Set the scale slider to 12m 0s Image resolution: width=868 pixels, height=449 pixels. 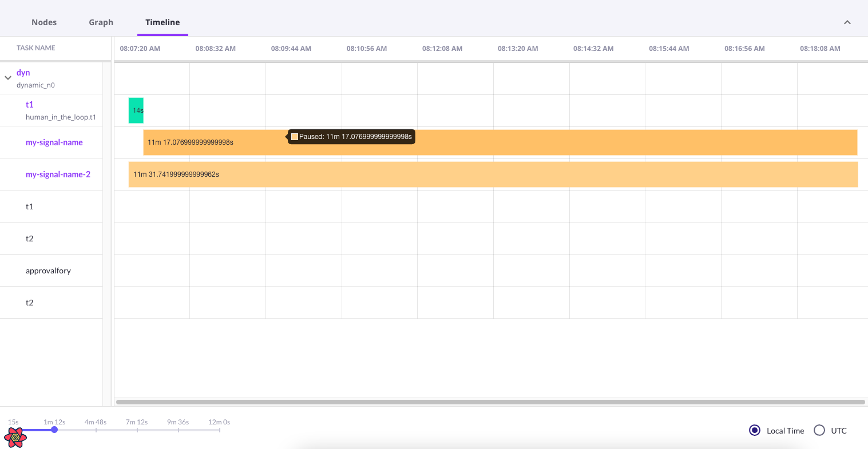219,430
